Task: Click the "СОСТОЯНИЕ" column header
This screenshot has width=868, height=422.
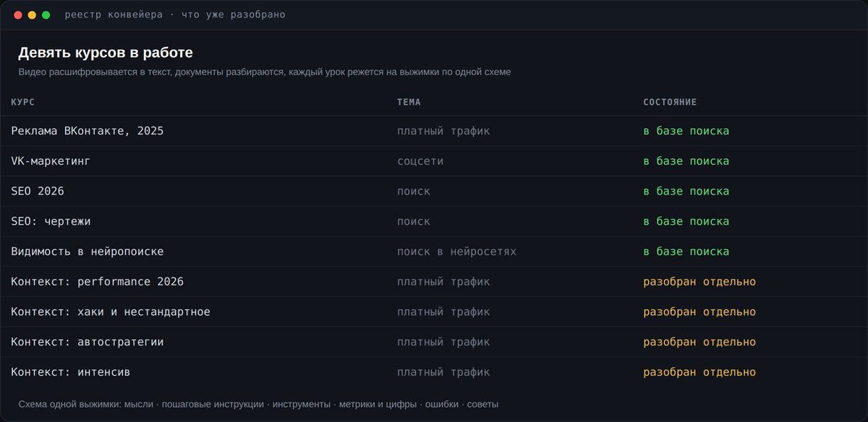Action: pyautogui.click(x=670, y=103)
